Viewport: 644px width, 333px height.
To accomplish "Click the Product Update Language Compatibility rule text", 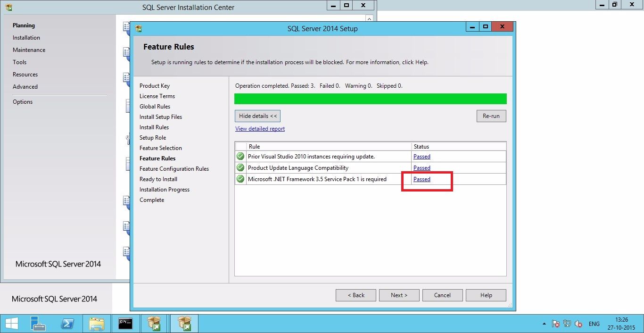I will tap(298, 167).
